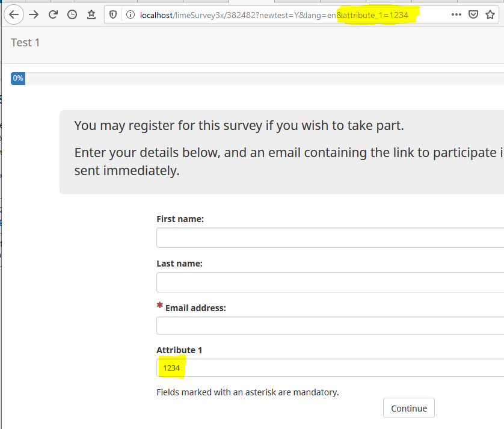Open the page actions three-dot menu

[456, 14]
